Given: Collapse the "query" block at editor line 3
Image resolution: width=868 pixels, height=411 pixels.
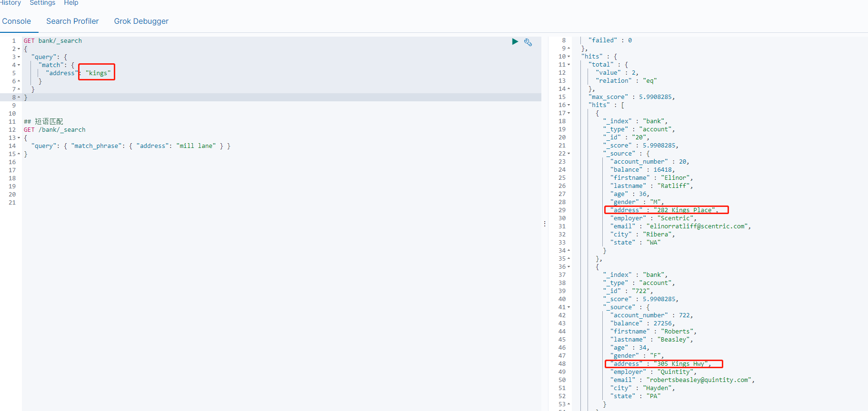Looking at the screenshot, I should coord(19,57).
